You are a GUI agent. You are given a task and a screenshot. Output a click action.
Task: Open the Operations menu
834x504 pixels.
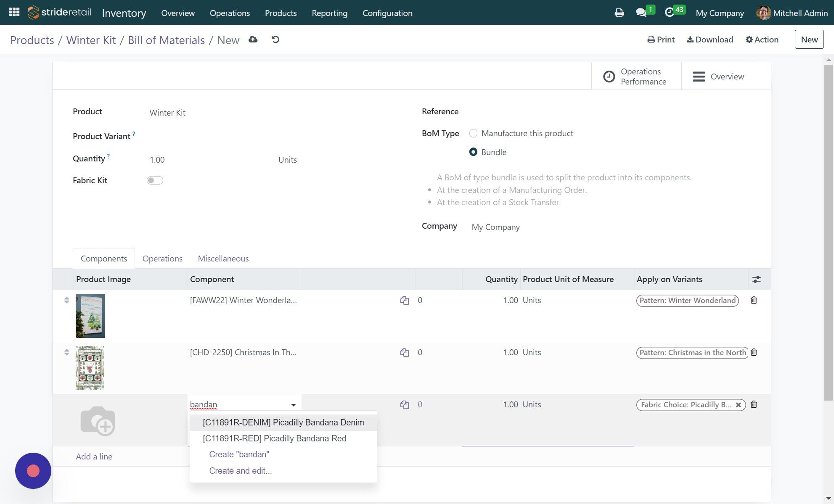230,13
